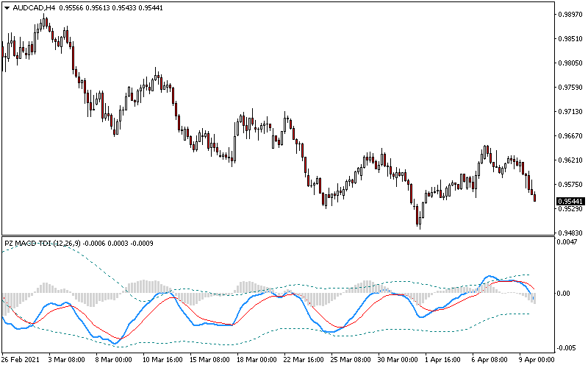Select the 26 Feb 2021 date label
Viewport: 588px width, 368px height.
20,359
